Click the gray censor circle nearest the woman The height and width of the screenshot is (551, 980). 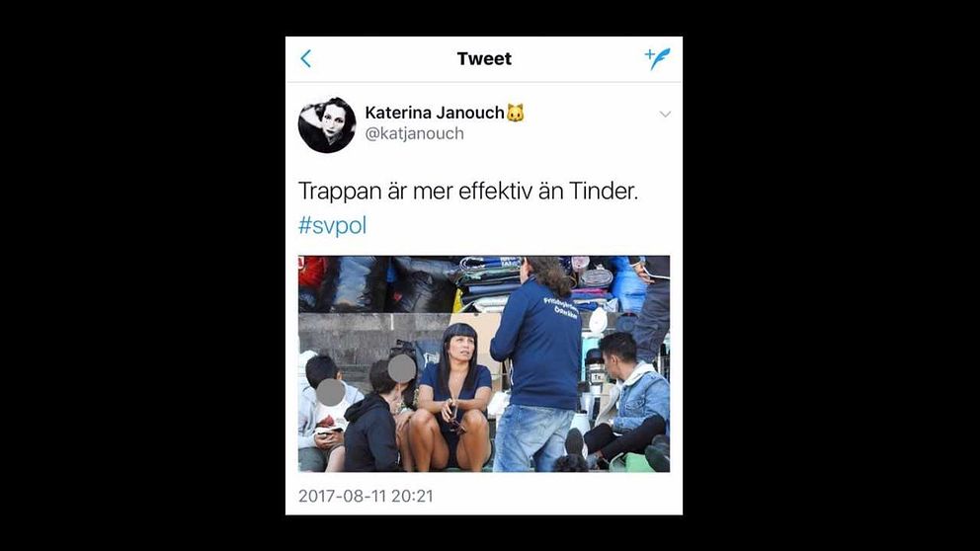click(402, 368)
